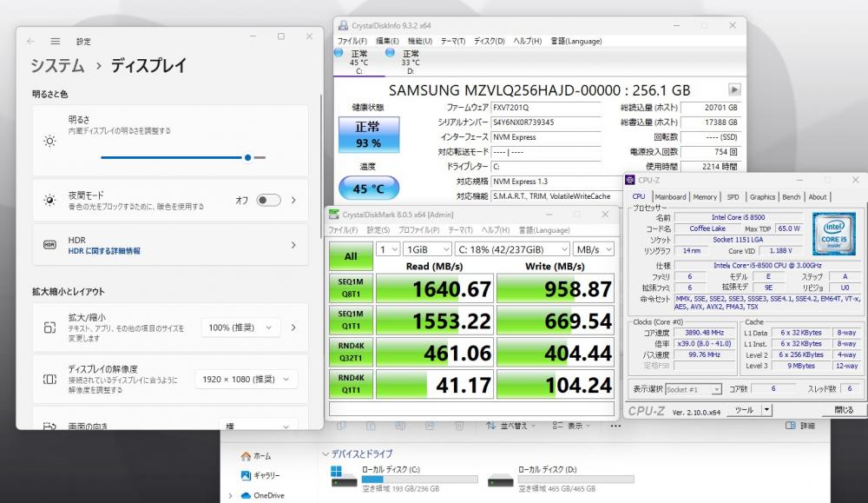Toggle the 詳細 details pane in Explorer

800,426
